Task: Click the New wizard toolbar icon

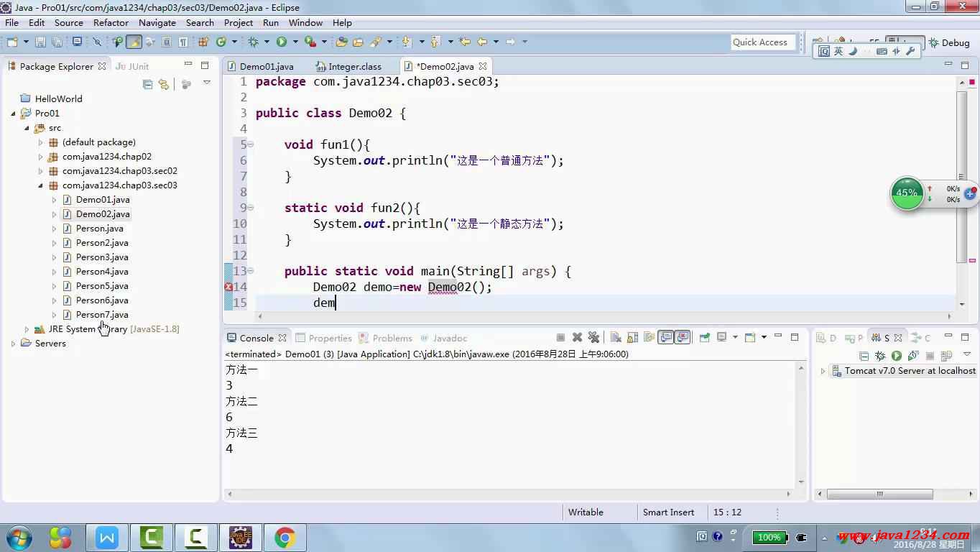Action: tap(12, 42)
